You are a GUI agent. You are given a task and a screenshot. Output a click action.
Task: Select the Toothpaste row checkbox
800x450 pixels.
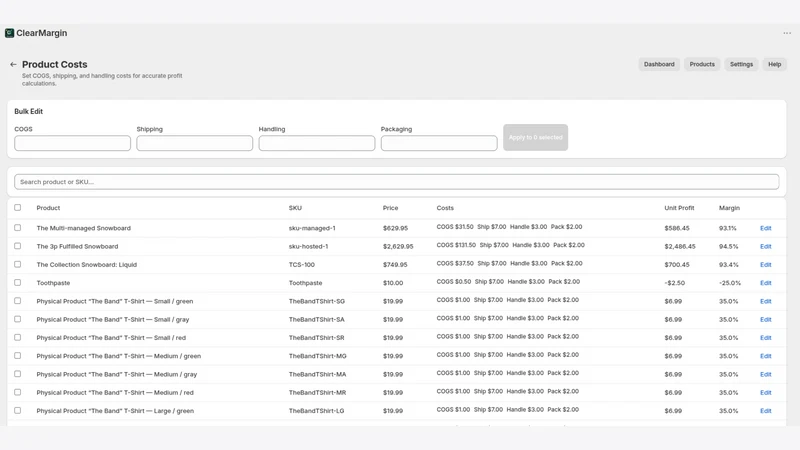17,282
